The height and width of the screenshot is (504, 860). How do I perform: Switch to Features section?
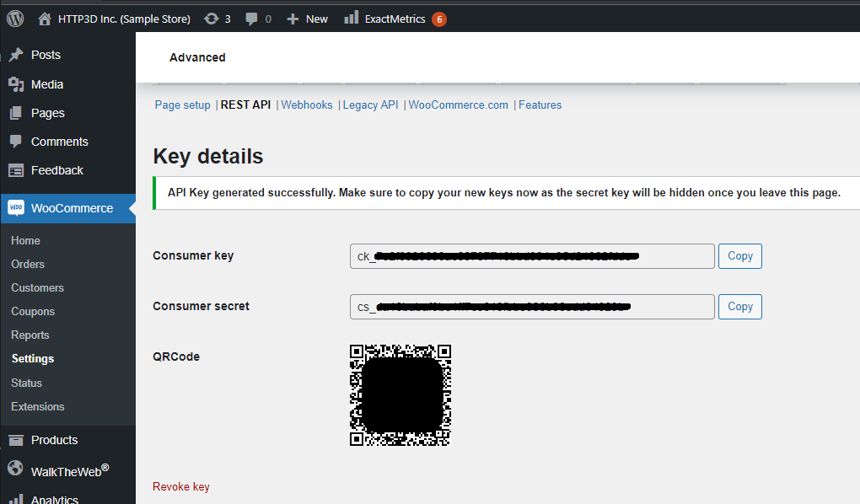540,105
